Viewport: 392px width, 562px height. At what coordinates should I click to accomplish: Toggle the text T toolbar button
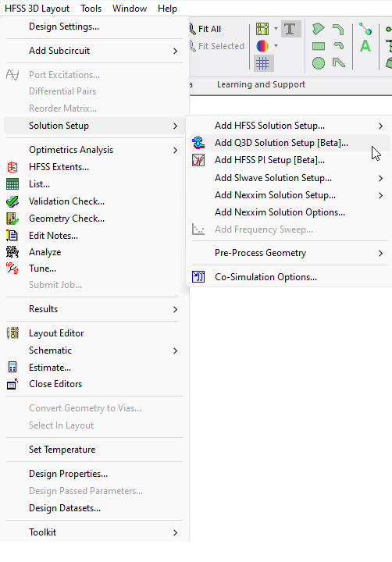[290, 29]
